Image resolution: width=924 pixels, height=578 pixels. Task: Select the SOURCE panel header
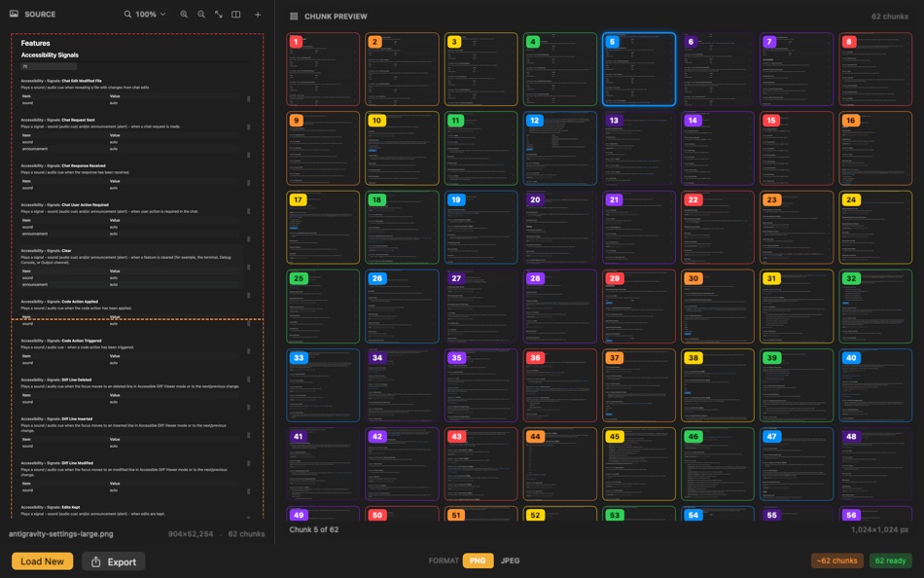(x=39, y=14)
